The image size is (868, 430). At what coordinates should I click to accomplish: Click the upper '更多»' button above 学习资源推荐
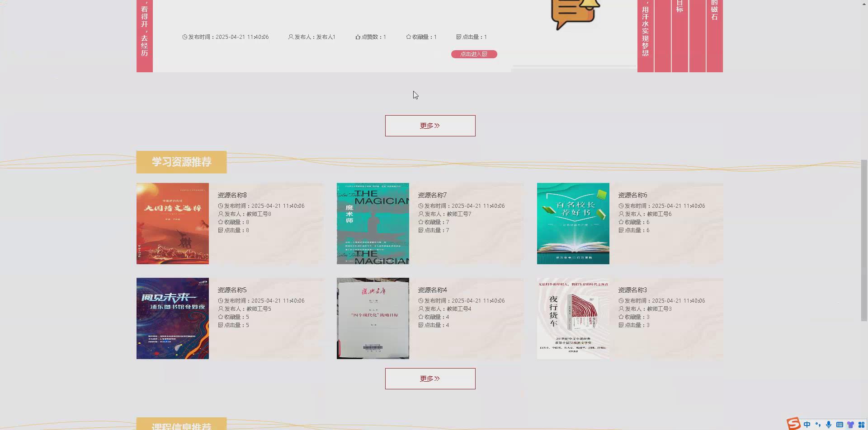click(x=430, y=126)
